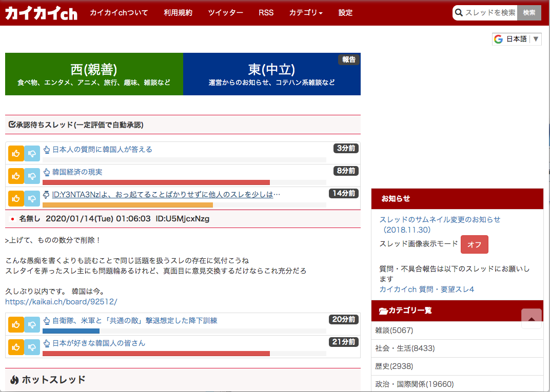Expand preview icon for 日本人の質問に韓国人が答える

(46, 150)
